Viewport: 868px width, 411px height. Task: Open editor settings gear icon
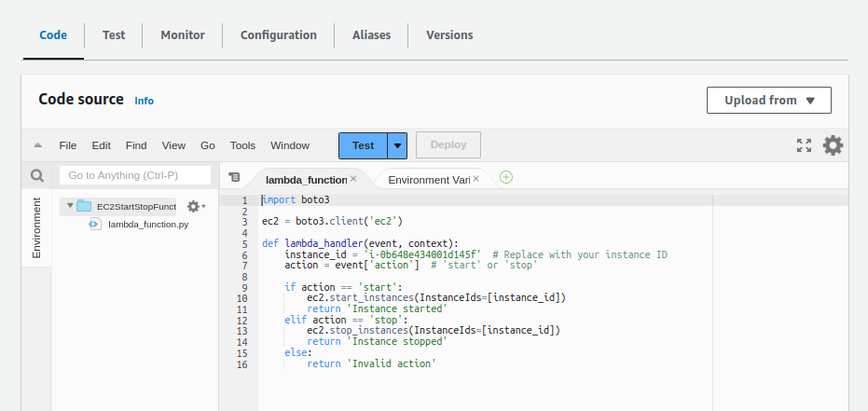(x=833, y=145)
